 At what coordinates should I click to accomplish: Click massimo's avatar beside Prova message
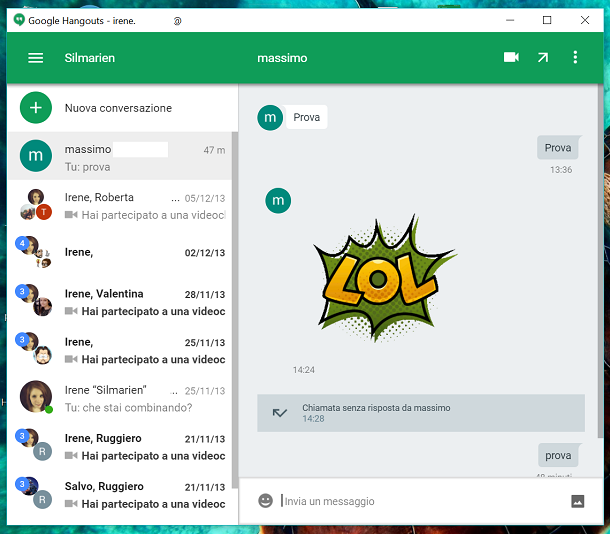[269, 118]
